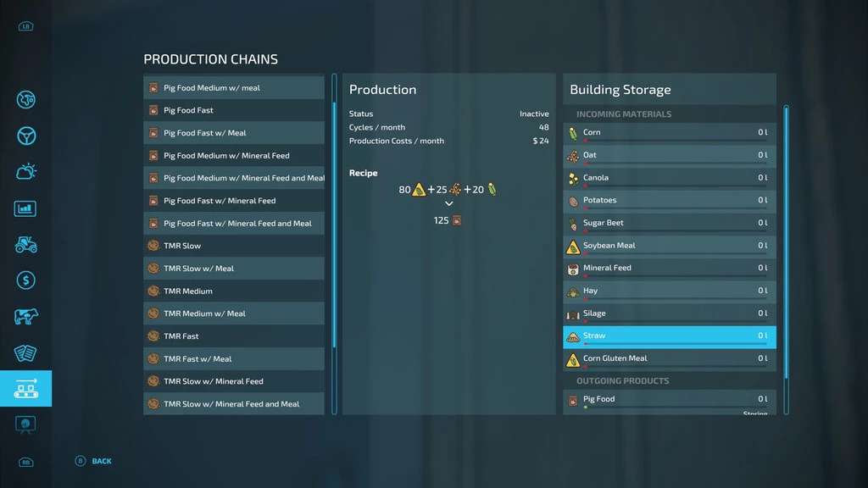Open the tractor vehicles sidebar icon
868x488 pixels.
click(x=25, y=244)
